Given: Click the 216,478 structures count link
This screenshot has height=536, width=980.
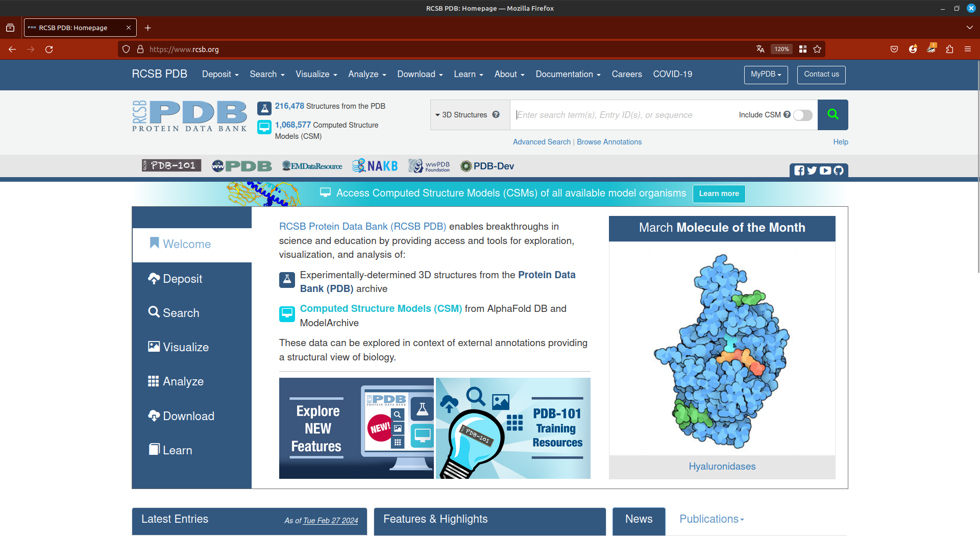Looking at the screenshot, I should coord(289,106).
